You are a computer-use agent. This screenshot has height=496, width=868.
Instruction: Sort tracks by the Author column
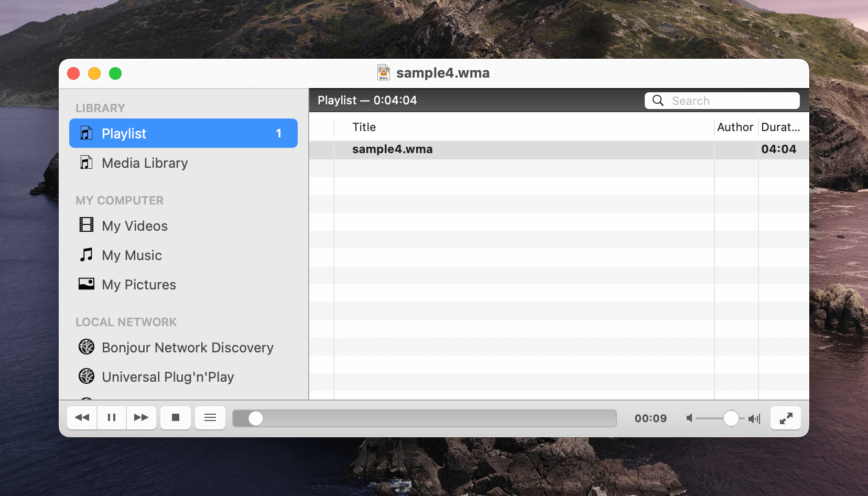[735, 127]
